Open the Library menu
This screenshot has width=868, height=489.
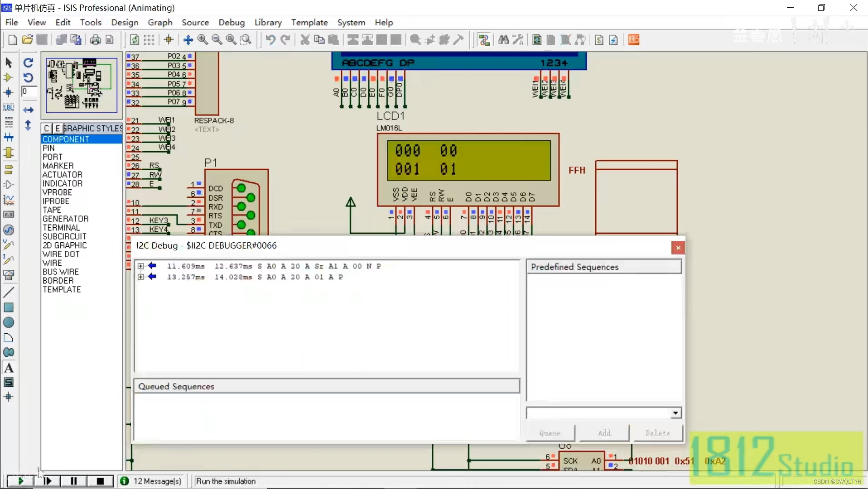point(268,22)
